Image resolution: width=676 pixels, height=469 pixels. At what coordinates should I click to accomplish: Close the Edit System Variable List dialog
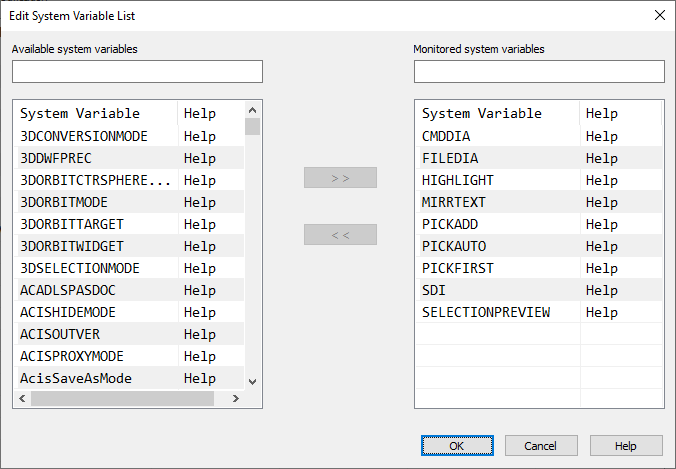659,15
